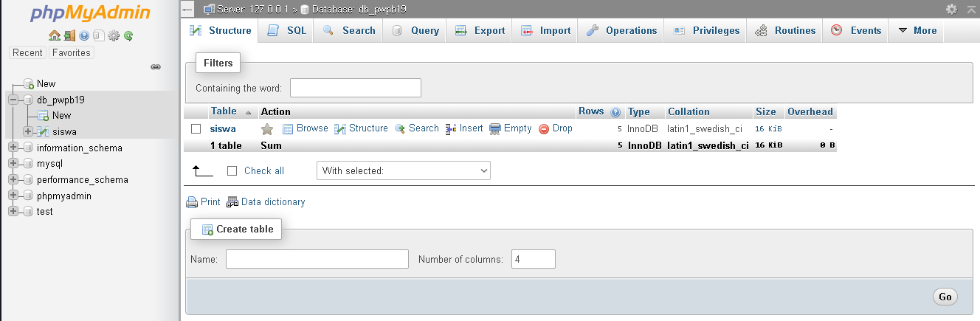This screenshot has width=980, height=321.
Task: Expand the test database node
Action: point(13,211)
